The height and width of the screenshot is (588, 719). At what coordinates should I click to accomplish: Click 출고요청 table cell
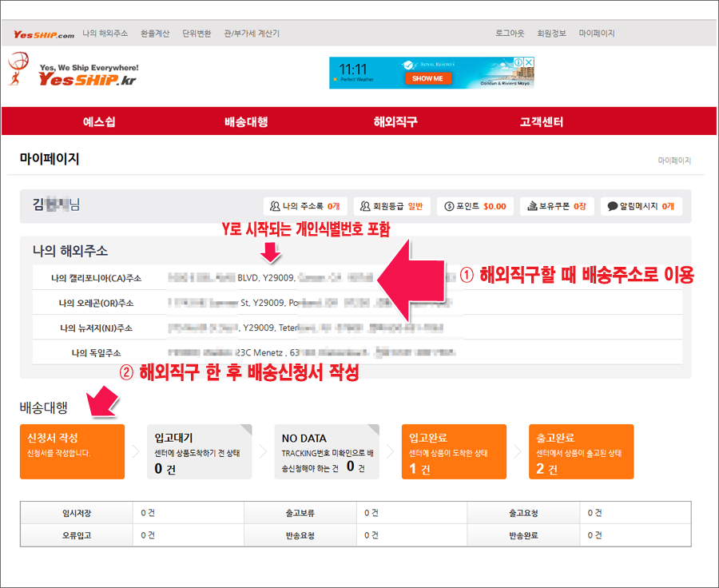(523, 513)
